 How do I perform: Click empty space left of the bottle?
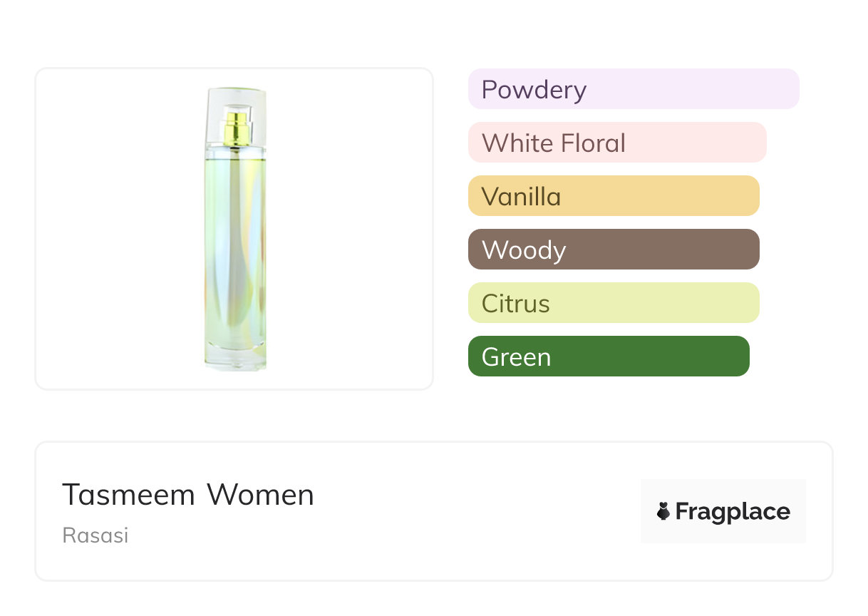[114, 228]
